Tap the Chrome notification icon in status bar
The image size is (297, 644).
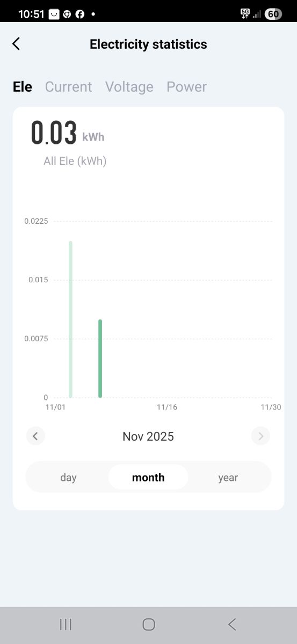pyautogui.click(x=67, y=14)
